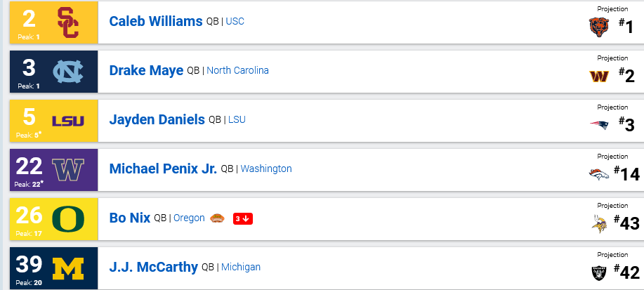The image size is (644, 290).
Task: Click the Washington Commanders projection logo
Action: point(599,76)
